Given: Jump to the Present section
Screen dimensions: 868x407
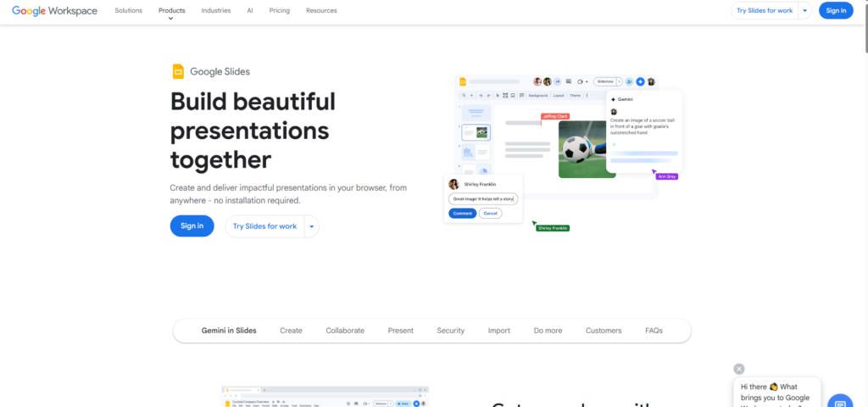Looking at the screenshot, I should pyautogui.click(x=401, y=331).
